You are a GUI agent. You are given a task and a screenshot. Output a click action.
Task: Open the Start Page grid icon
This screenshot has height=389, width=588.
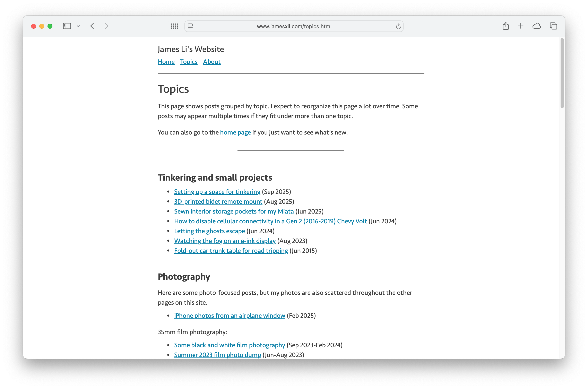(174, 26)
